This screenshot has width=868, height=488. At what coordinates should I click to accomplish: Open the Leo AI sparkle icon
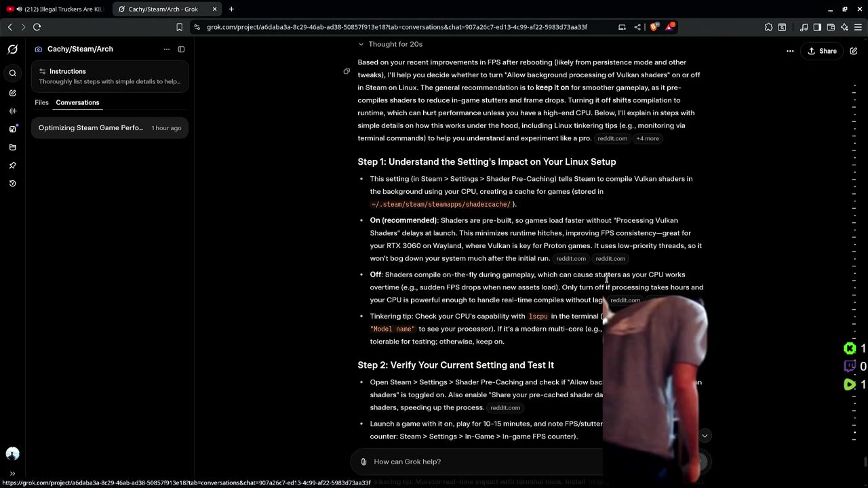click(x=844, y=27)
